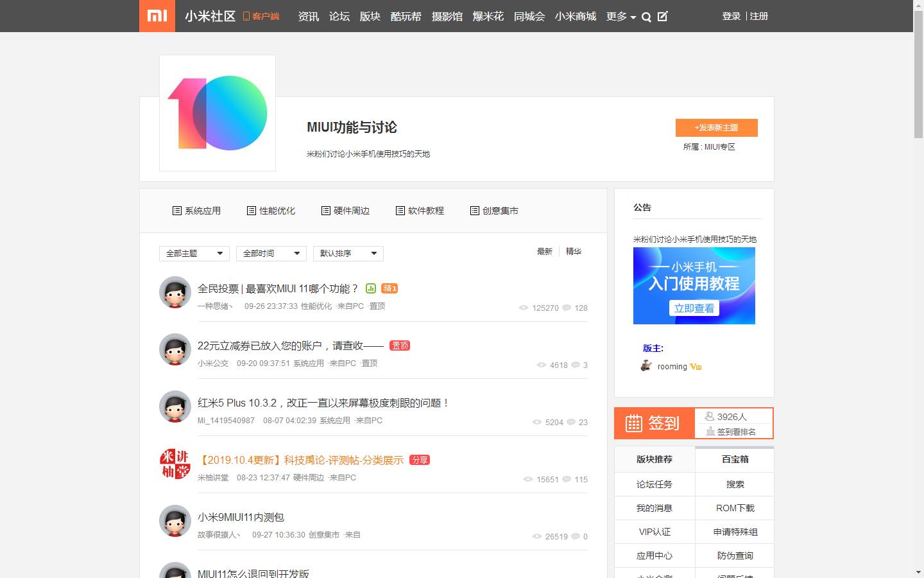Open post 22元立减券已放入您的账户
Viewport: 924px width, 578px height.
290,346
